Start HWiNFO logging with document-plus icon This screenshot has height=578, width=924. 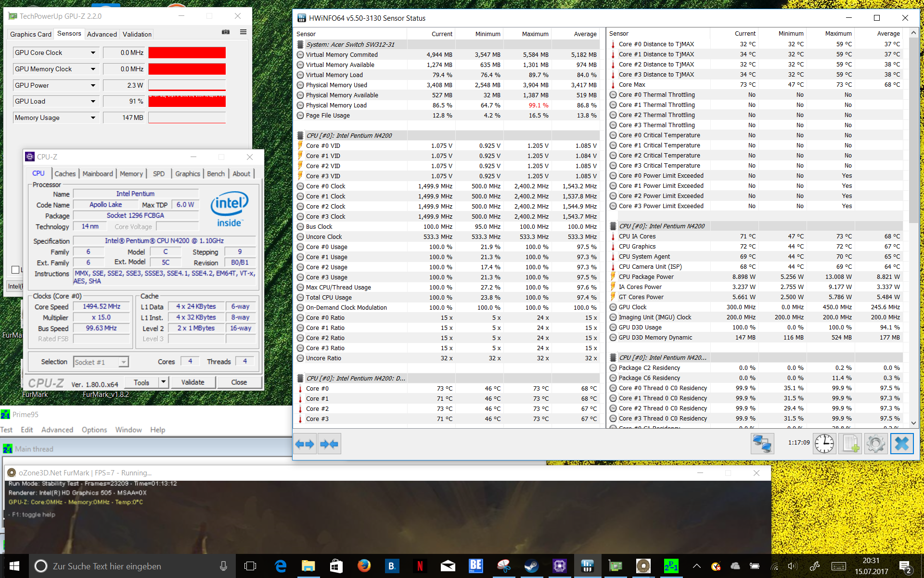(x=850, y=444)
